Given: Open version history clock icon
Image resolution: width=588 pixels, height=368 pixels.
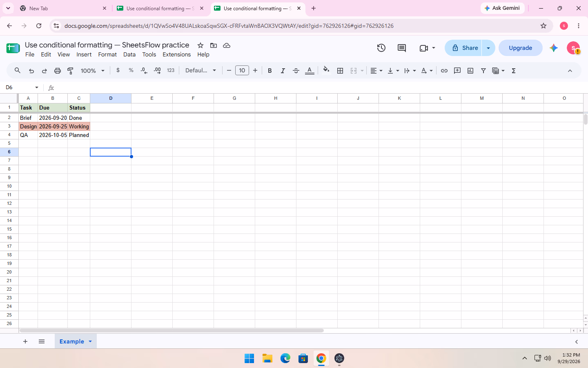Looking at the screenshot, I should point(381,48).
